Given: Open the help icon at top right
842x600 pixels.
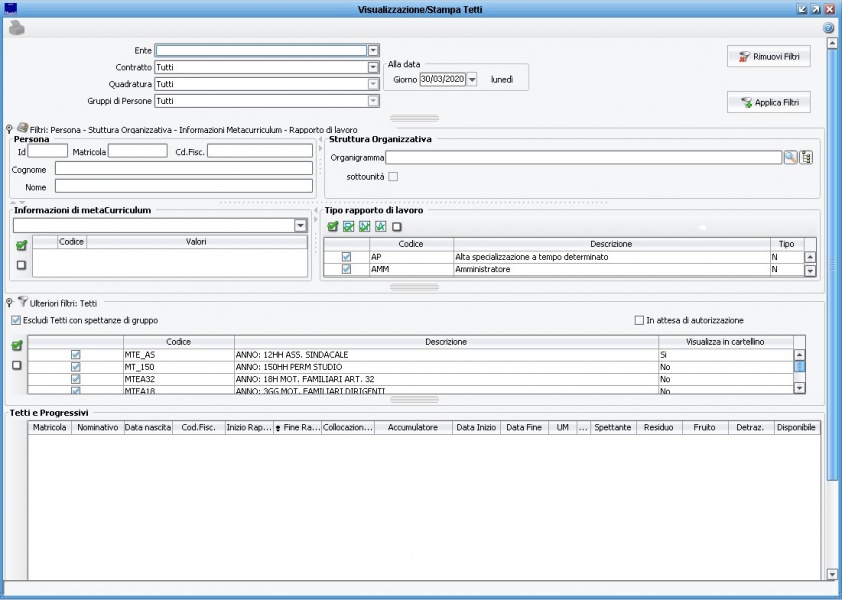Looking at the screenshot, I should pyautogui.click(x=828, y=28).
